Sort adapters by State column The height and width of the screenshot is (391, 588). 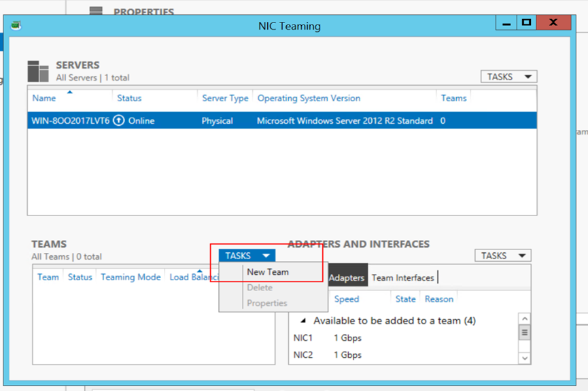click(405, 299)
